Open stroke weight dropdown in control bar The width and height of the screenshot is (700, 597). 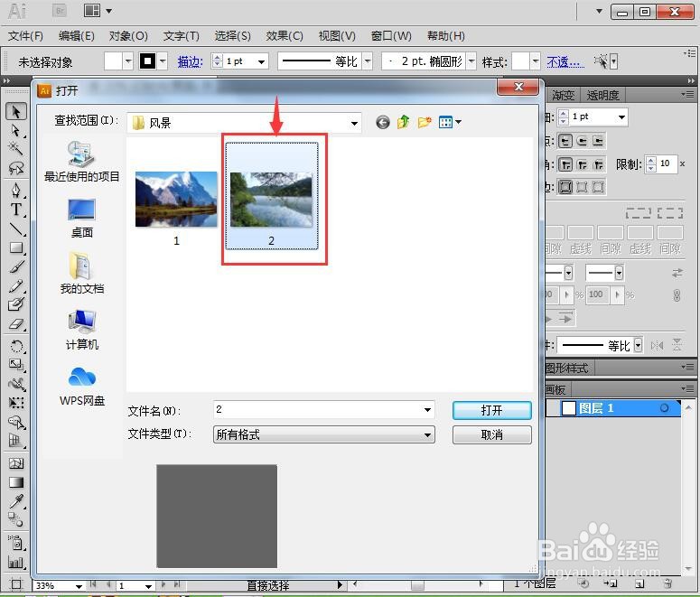tap(262, 61)
